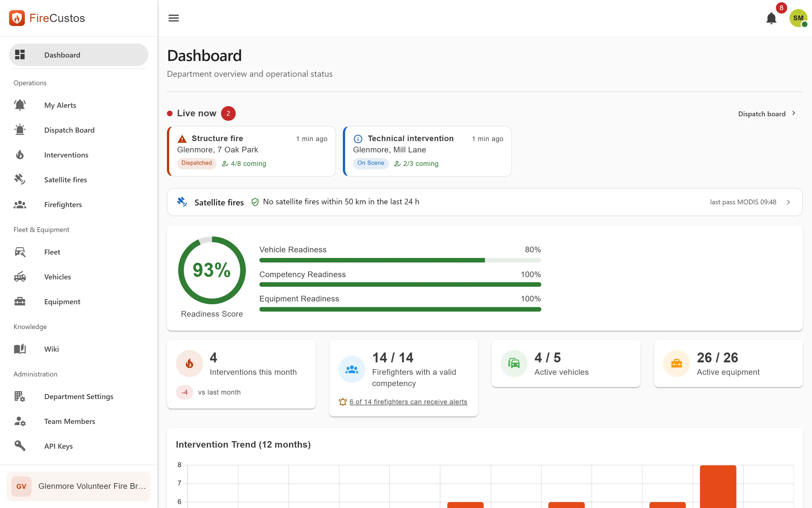
Task: Click the Interventions flame icon in sidebar
Action: [20, 155]
